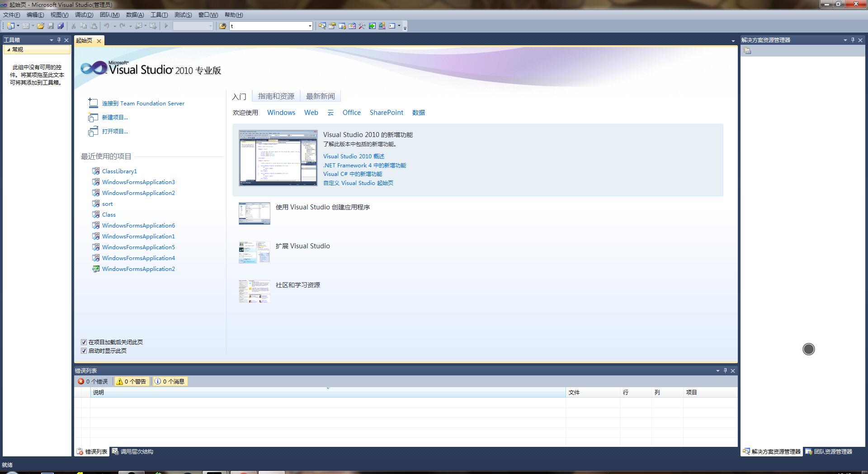Click the Solution Explorer properties icon

(x=747, y=51)
